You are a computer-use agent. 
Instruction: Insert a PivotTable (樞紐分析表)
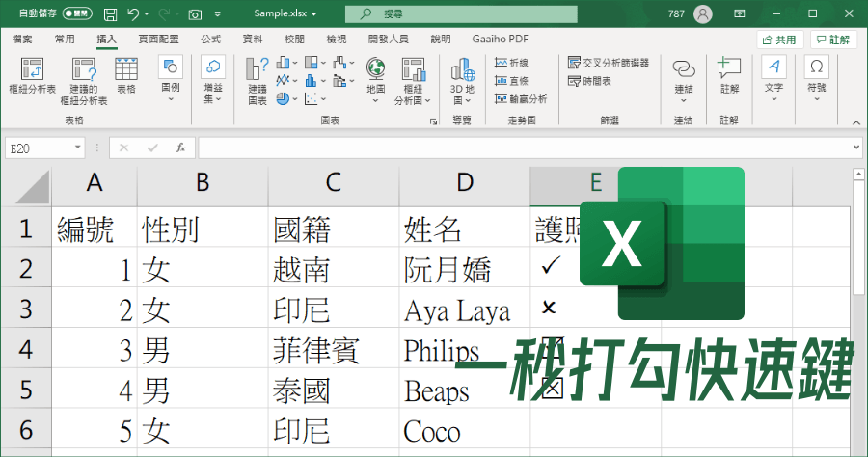pyautogui.click(x=32, y=75)
